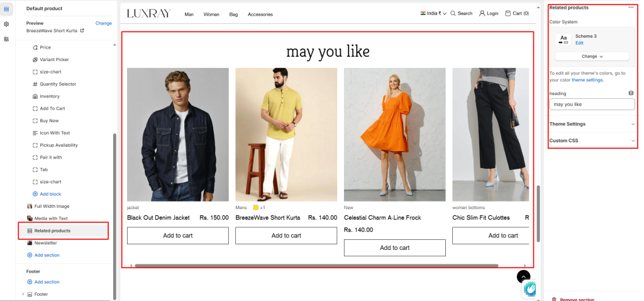This screenshot has height=301, width=644.
Task: Click Add to cart for Black Out Denim Jacket
Action: (178, 236)
